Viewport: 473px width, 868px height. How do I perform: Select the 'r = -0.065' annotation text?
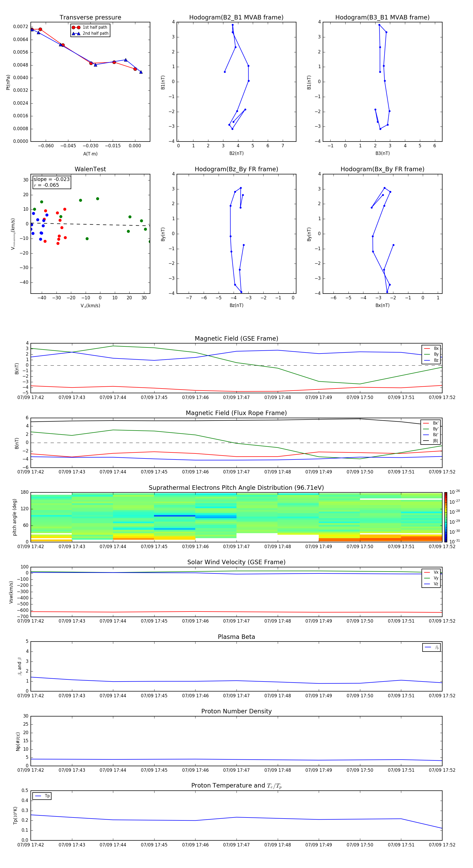pos(47,185)
